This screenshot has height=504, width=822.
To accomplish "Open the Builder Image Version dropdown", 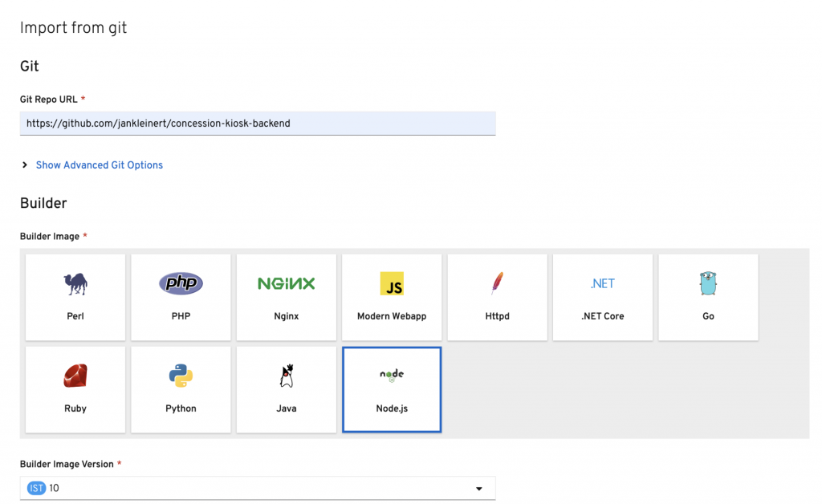I will point(257,488).
